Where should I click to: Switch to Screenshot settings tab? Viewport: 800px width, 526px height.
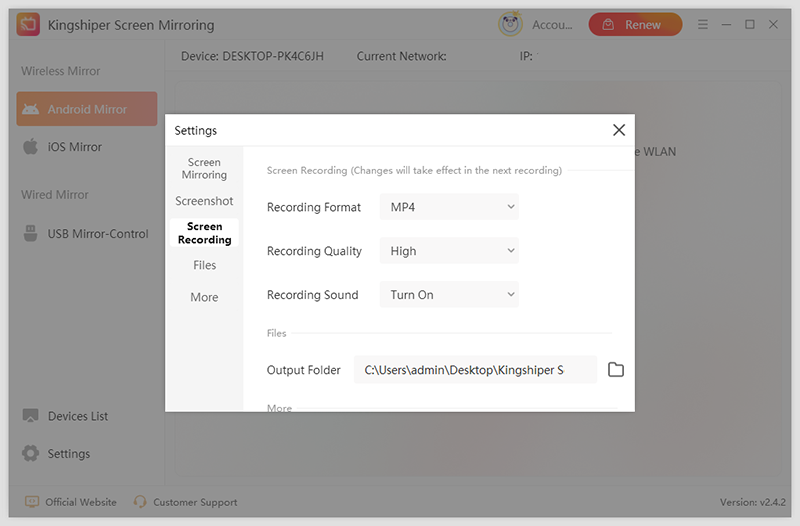pos(204,201)
